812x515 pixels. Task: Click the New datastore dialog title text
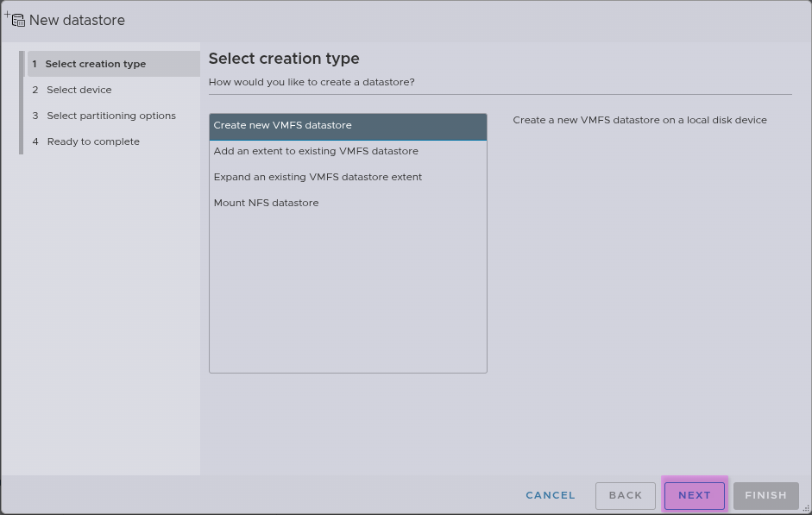(77, 20)
